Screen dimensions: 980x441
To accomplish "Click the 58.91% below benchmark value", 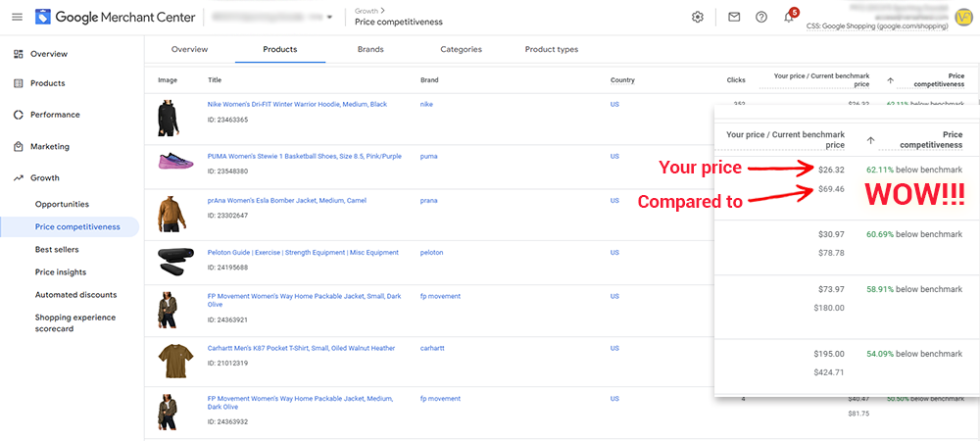I will coord(913,289).
